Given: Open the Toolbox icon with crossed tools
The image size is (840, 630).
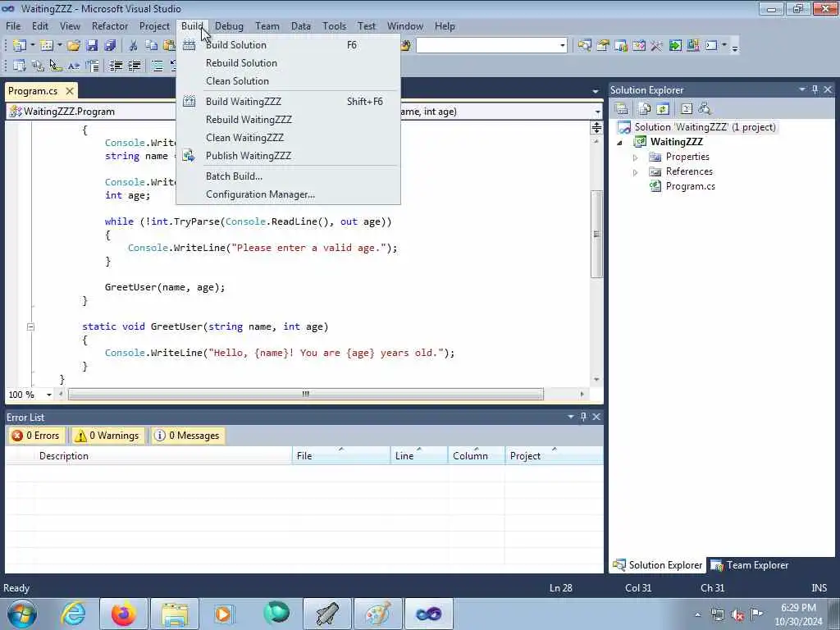Looking at the screenshot, I should (656, 46).
